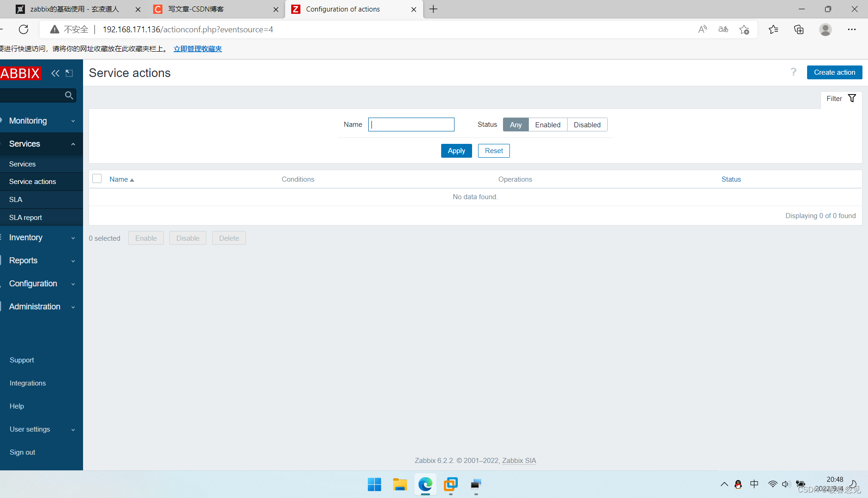Click the Apply filter button
Image resolution: width=868 pixels, height=498 pixels.
[x=456, y=151]
